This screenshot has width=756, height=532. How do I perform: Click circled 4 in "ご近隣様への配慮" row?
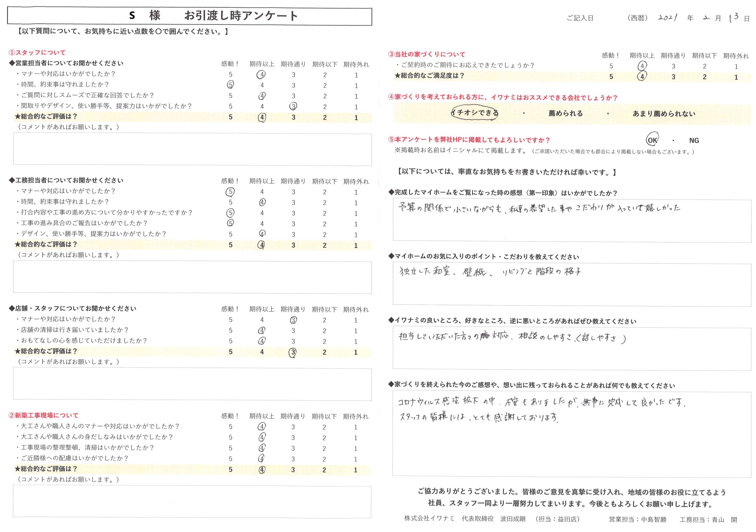(x=261, y=458)
